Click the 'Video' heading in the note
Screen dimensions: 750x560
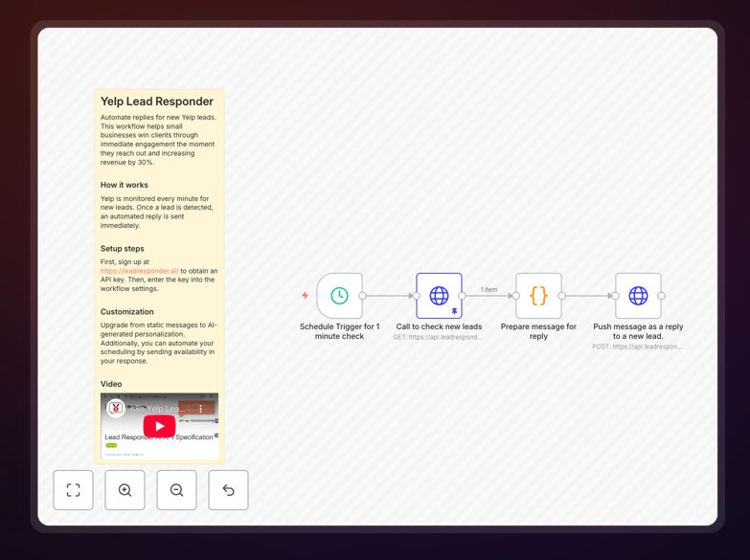[111, 384]
